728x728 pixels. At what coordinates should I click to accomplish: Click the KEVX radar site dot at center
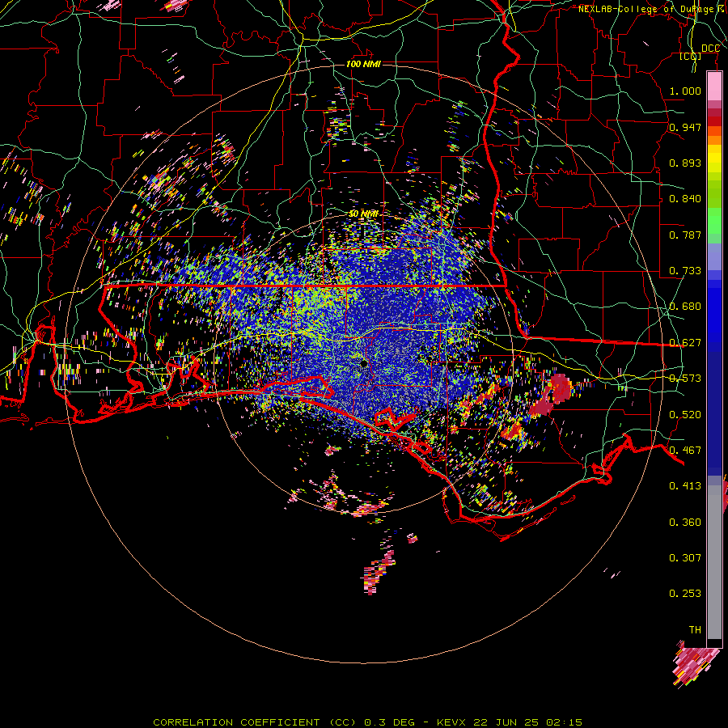(364, 363)
